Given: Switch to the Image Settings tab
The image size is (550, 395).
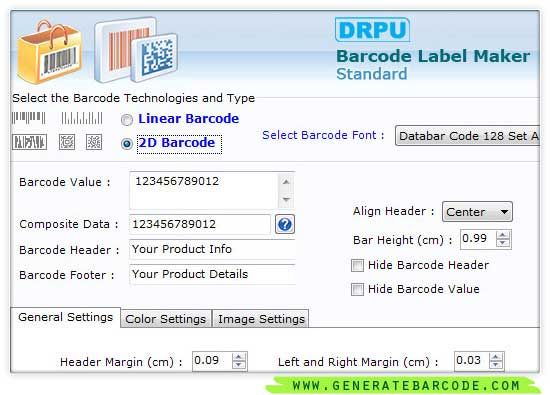Looking at the screenshot, I should coord(261,319).
